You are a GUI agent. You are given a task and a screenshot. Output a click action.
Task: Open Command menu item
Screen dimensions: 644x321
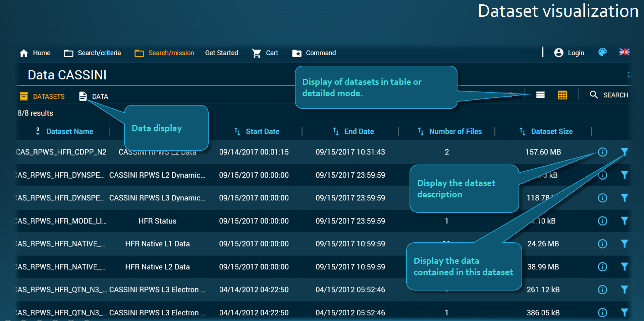pos(314,53)
